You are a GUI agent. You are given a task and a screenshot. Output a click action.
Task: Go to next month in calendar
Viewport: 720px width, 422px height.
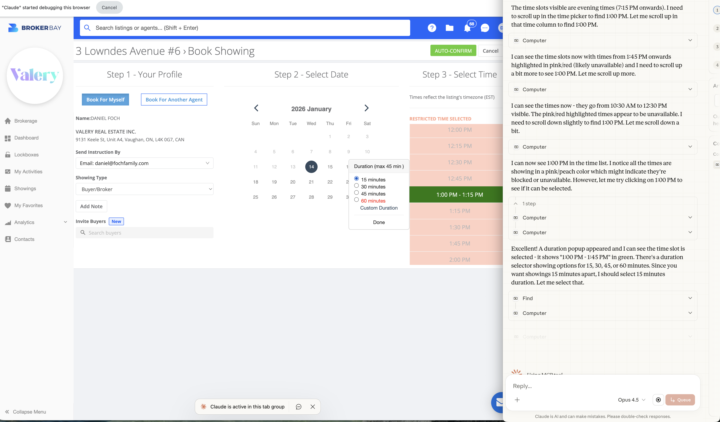[x=366, y=108]
